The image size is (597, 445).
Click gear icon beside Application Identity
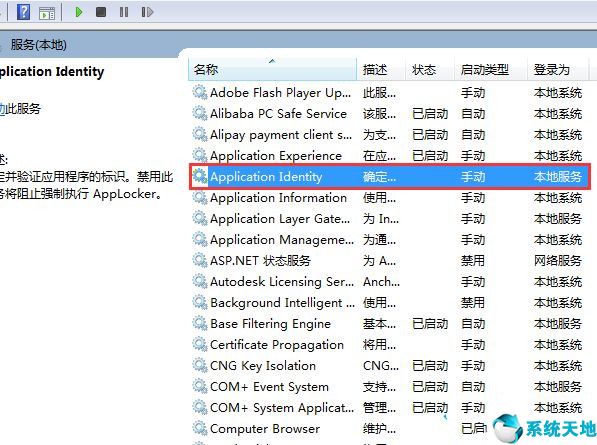coord(200,177)
